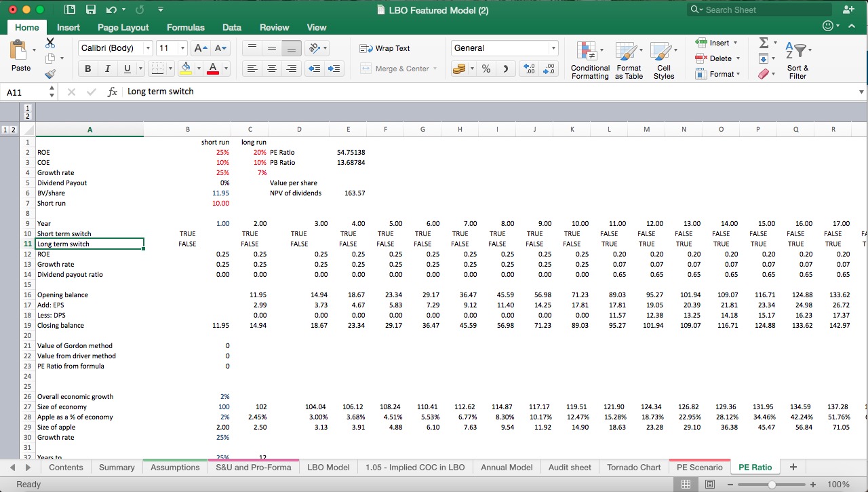
Task: Toggle italic formatting
Action: point(107,69)
